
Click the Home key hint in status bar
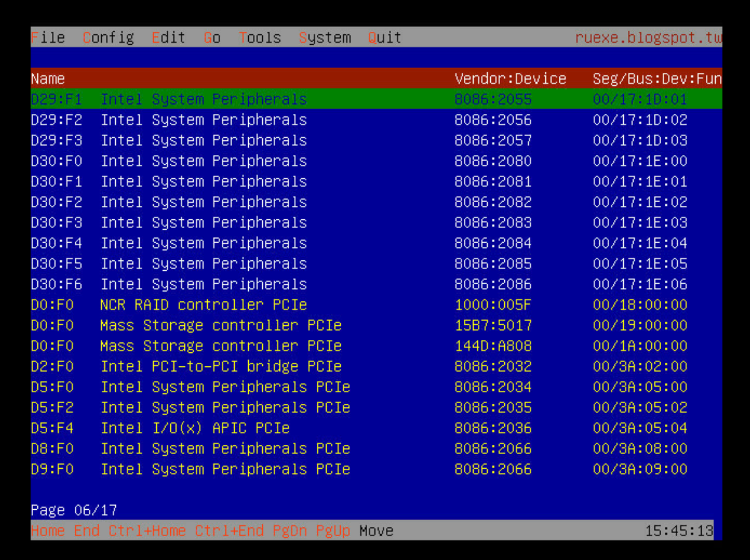[x=48, y=531]
